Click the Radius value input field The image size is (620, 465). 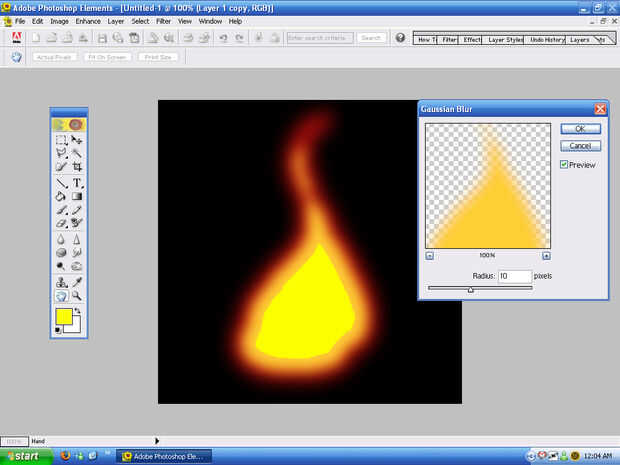[514, 276]
